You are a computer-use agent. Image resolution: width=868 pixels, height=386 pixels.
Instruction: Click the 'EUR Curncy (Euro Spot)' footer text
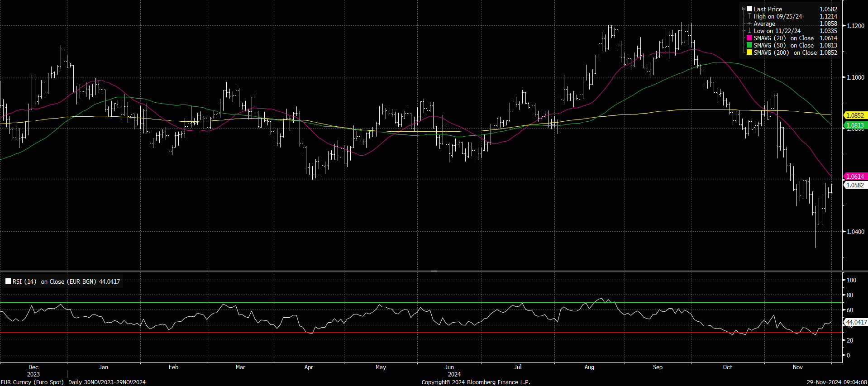pyautogui.click(x=32, y=382)
